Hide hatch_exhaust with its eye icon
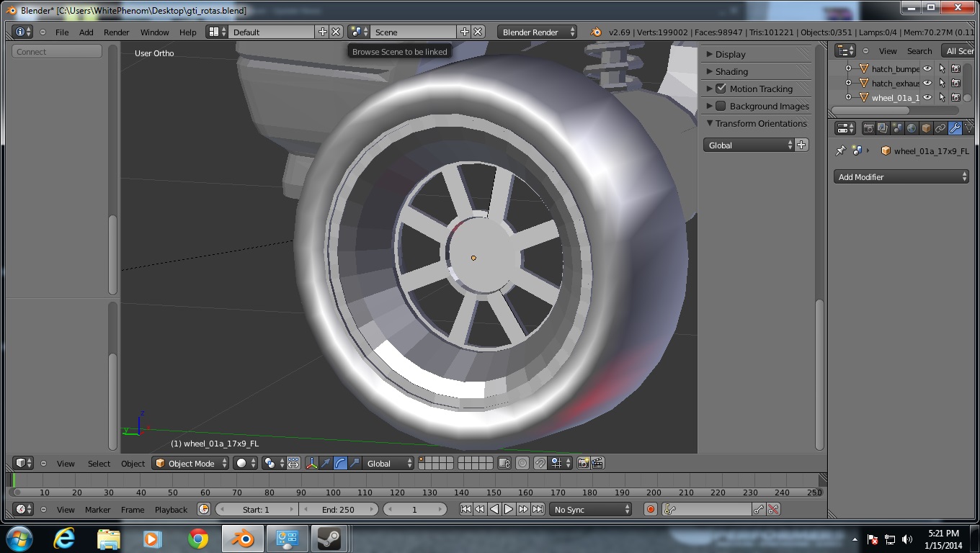This screenshot has width=980, height=553. point(927,84)
